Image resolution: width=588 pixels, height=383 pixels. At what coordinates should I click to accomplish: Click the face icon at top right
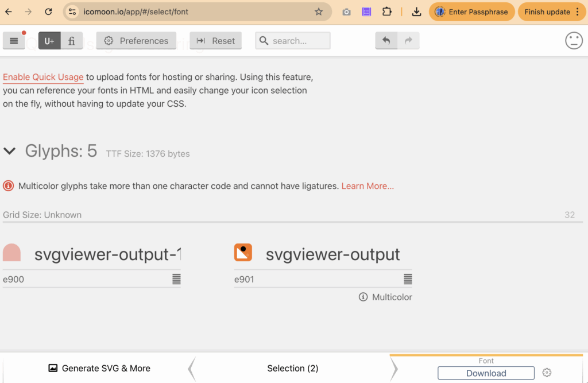coord(574,41)
